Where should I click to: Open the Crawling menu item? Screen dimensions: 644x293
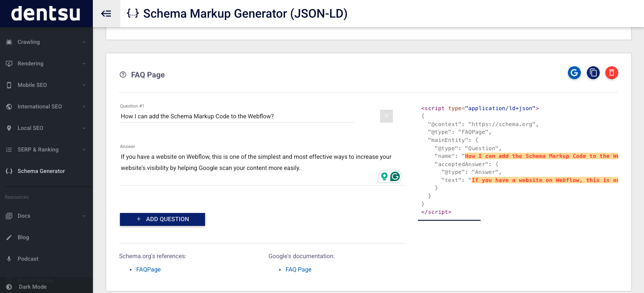[46, 42]
